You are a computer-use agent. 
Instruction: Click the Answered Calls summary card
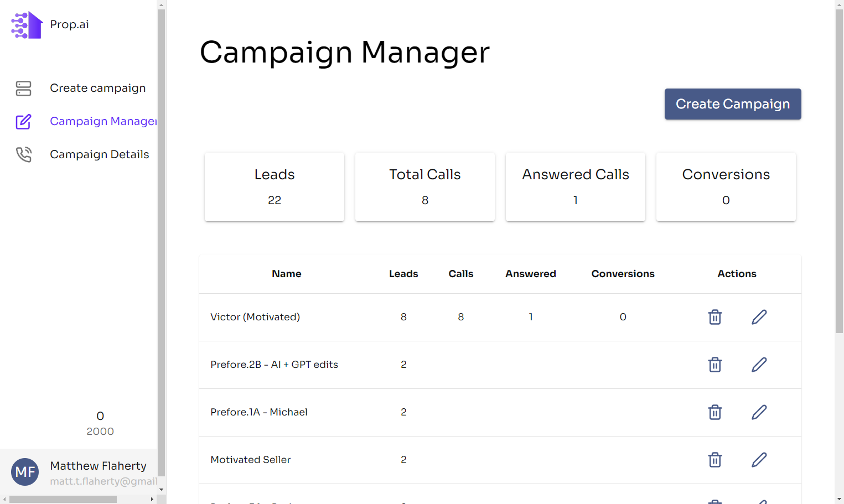[x=576, y=187]
